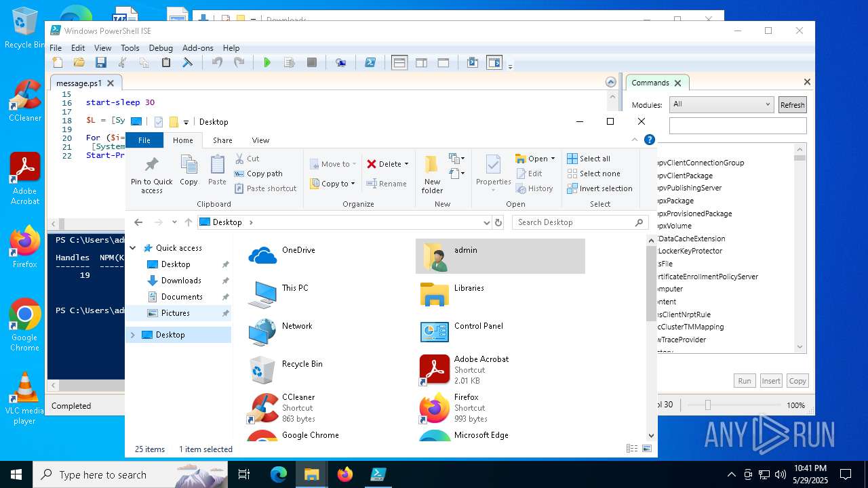
Task: Close message.ps1 tab with X
Action: point(111,83)
